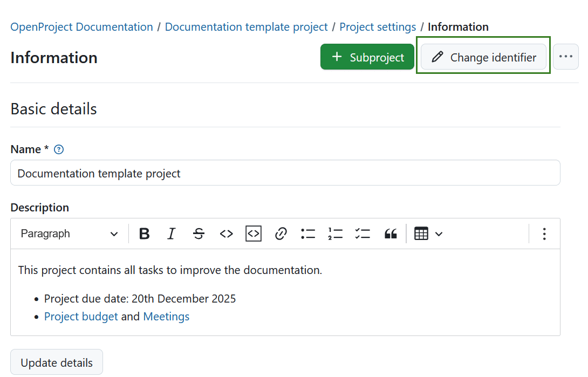Go to Documentation template project breadcrumb
Screen dimensions: 588x377
pyautogui.click(x=246, y=26)
